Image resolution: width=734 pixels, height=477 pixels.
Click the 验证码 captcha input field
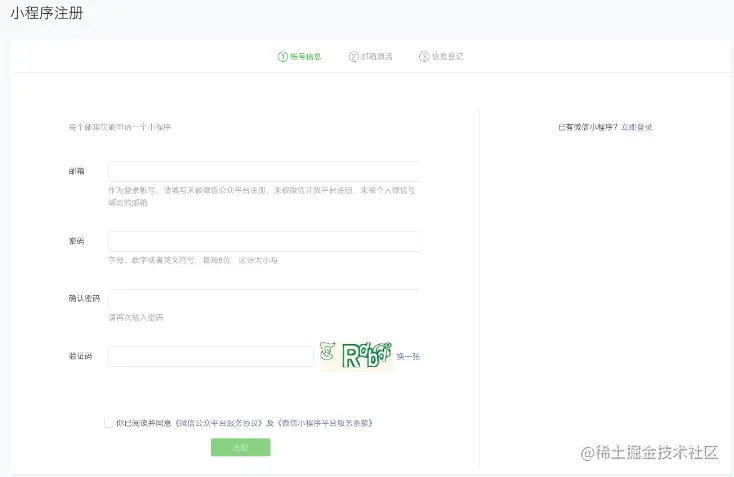[211, 357]
